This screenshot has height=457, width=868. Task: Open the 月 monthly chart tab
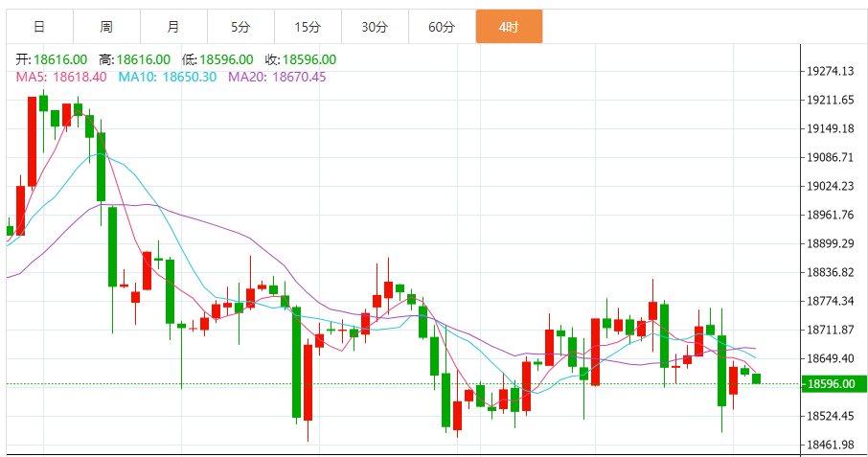tap(173, 27)
